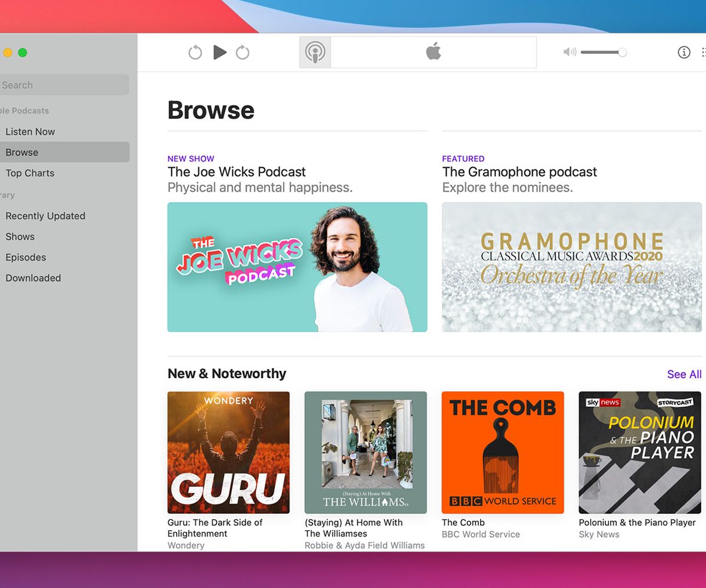This screenshot has height=588, width=706.
Task: Select Browse in the sidebar
Action: [x=63, y=152]
